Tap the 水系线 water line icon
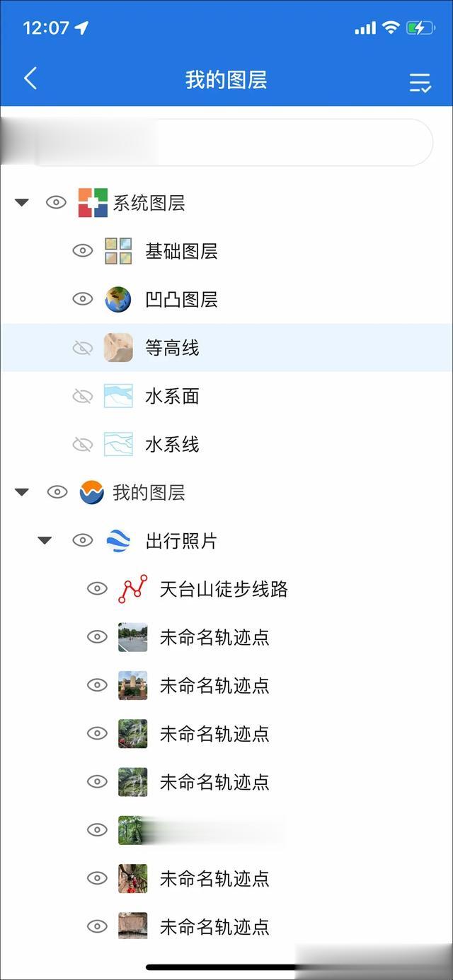This screenshot has height=980, width=453. [x=118, y=444]
